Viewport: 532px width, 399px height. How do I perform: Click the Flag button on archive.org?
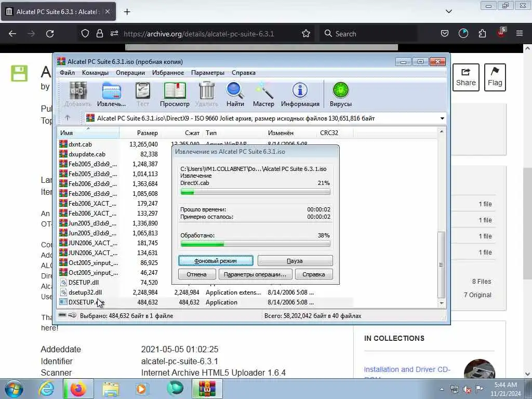click(495, 77)
